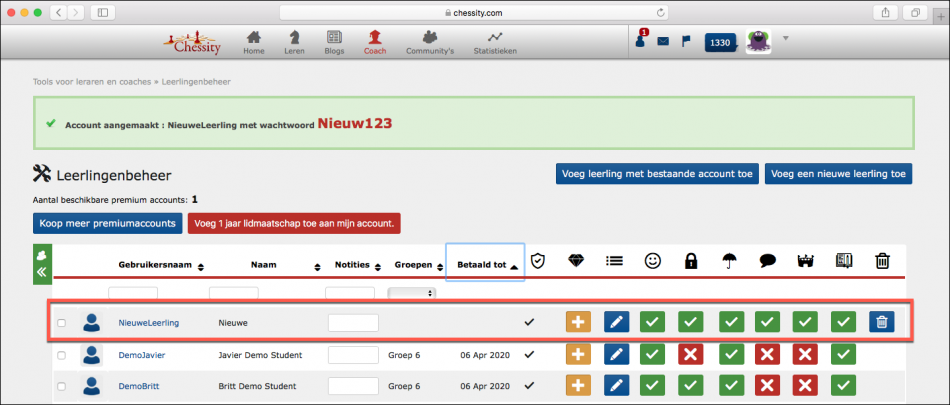Viewport: 950px width, 405px height.
Task: Sort by Notities column
Action: point(357,266)
